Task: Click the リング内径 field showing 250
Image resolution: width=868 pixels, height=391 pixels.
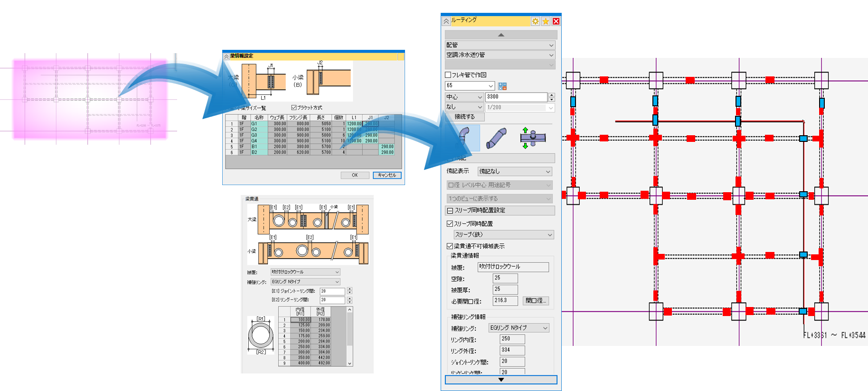Action: point(512,339)
